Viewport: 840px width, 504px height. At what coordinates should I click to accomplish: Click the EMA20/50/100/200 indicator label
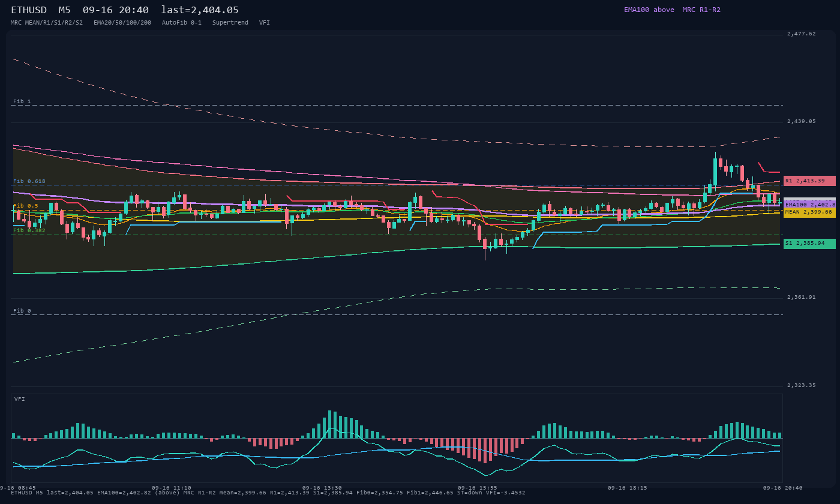[122, 23]
